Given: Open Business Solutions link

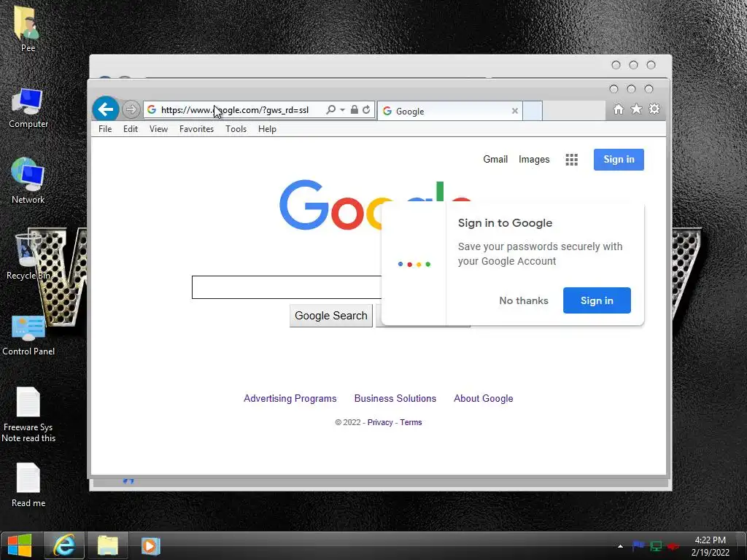Looking at the screenshot, I should click(x=395, y=399).
